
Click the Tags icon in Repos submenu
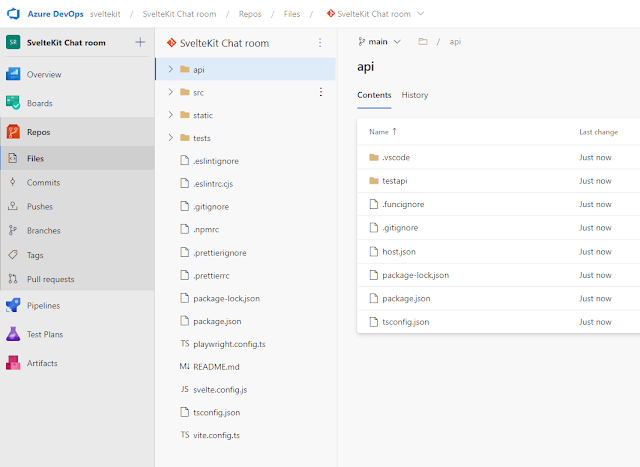point(13,255)
